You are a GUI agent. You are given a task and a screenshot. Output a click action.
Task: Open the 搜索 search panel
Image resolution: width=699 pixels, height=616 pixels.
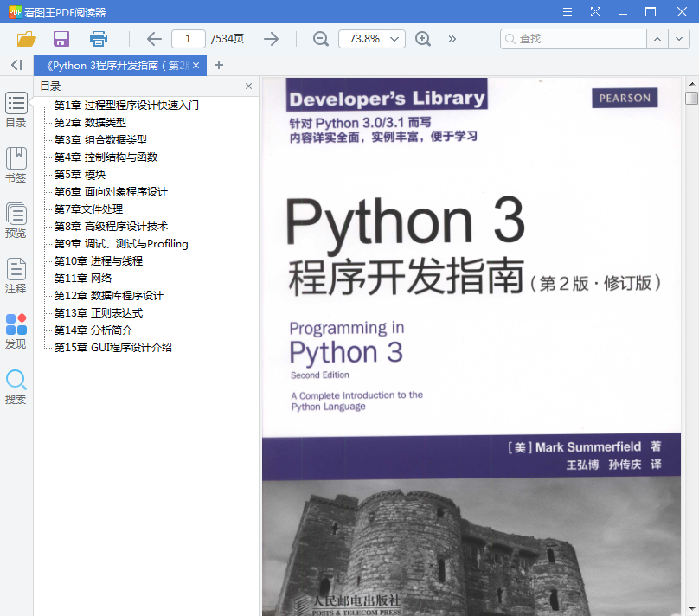[x=16, y=387]
